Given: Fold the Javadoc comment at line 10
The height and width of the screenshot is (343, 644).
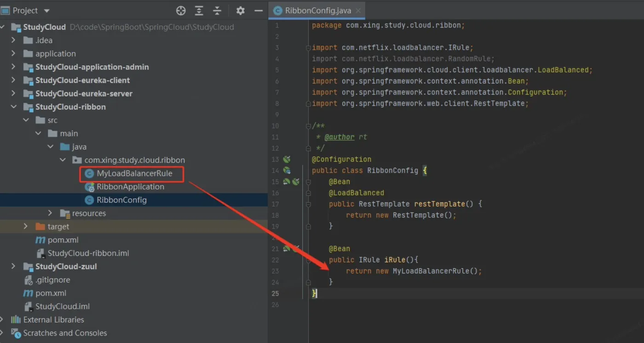Looking at the screenshot, I should pos(308,126).
